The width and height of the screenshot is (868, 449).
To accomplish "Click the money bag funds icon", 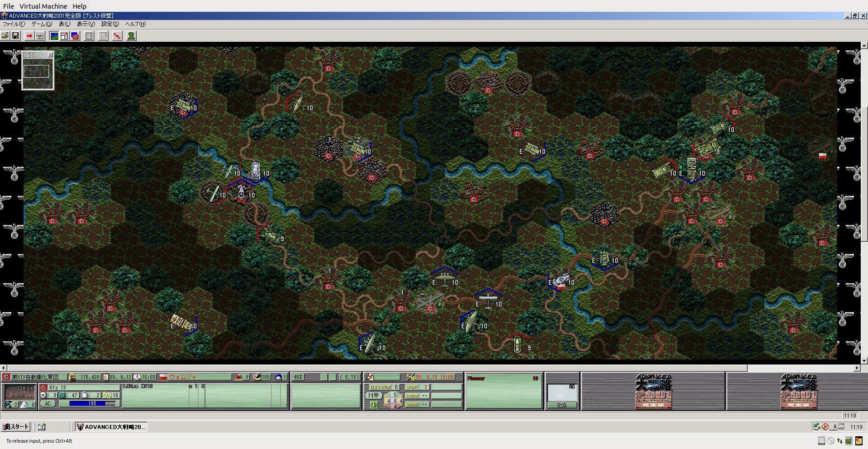I will [x=71, y=377].
